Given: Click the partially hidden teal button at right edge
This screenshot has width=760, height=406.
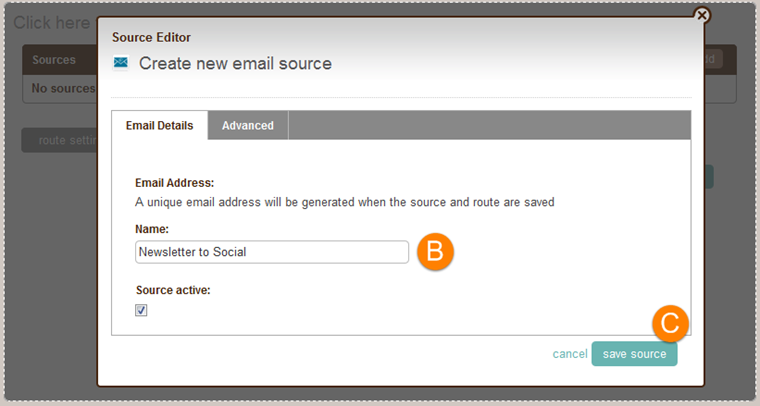Looking at the screenshot, I should (x=709, y=177).
